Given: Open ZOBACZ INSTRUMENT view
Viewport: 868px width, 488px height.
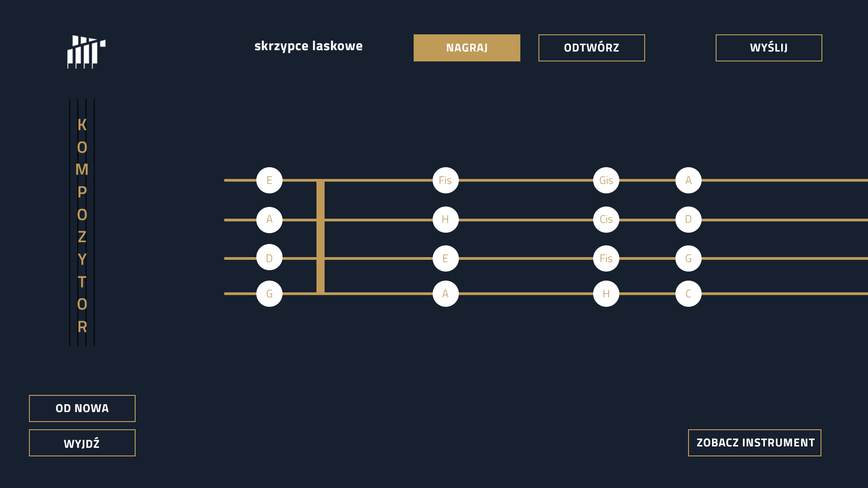Looking at the screenshot, I should click(755, 443).
